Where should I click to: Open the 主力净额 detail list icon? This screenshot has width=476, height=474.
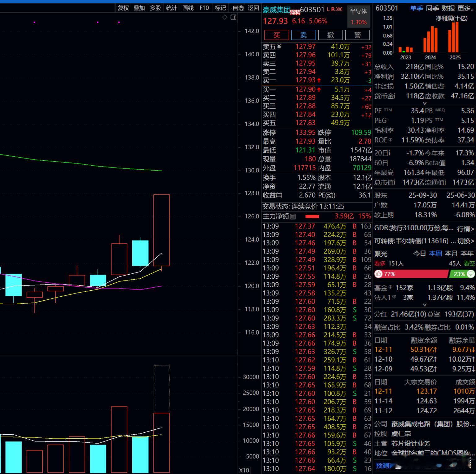tap(293, 216)
